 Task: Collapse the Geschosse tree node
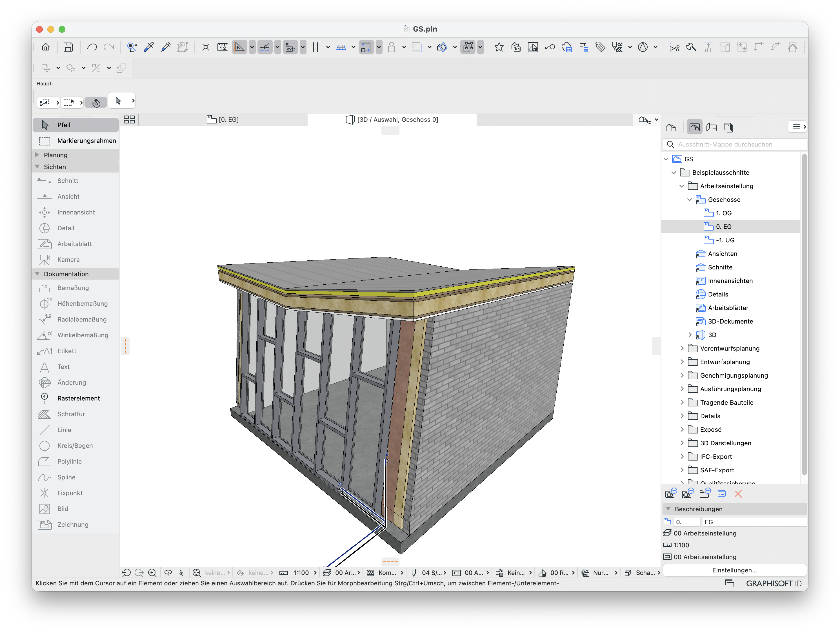pyautogui.click(x=690, y=200)
